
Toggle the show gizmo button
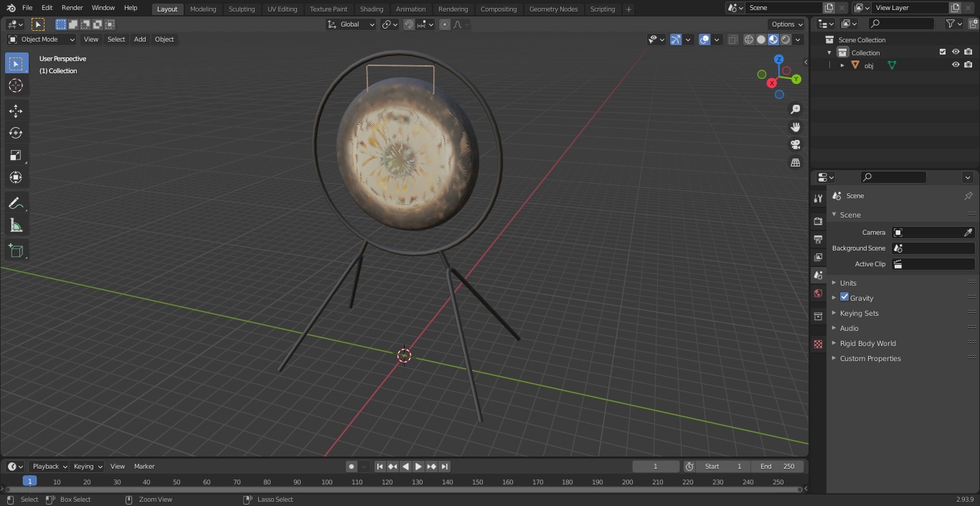pyautogui.click(x=676, y=39)
